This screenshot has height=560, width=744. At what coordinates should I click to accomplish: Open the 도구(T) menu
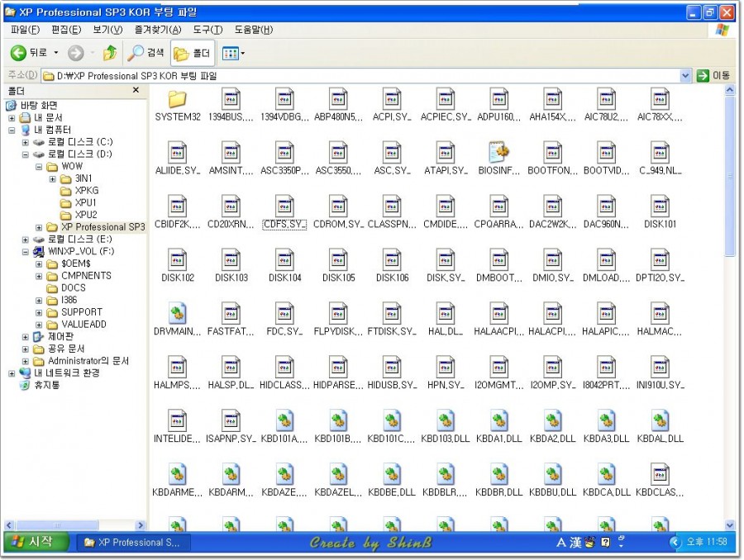point(207,30)
